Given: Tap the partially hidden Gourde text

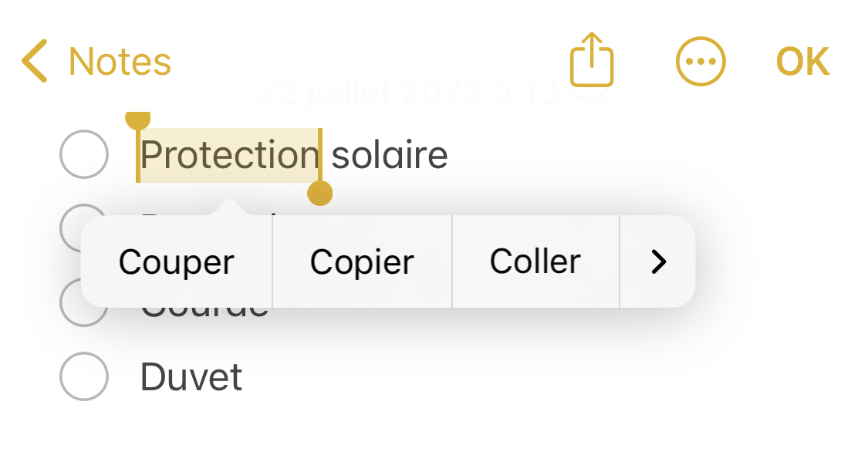Looking at the screenshot, I should click(x=204, y=312).
